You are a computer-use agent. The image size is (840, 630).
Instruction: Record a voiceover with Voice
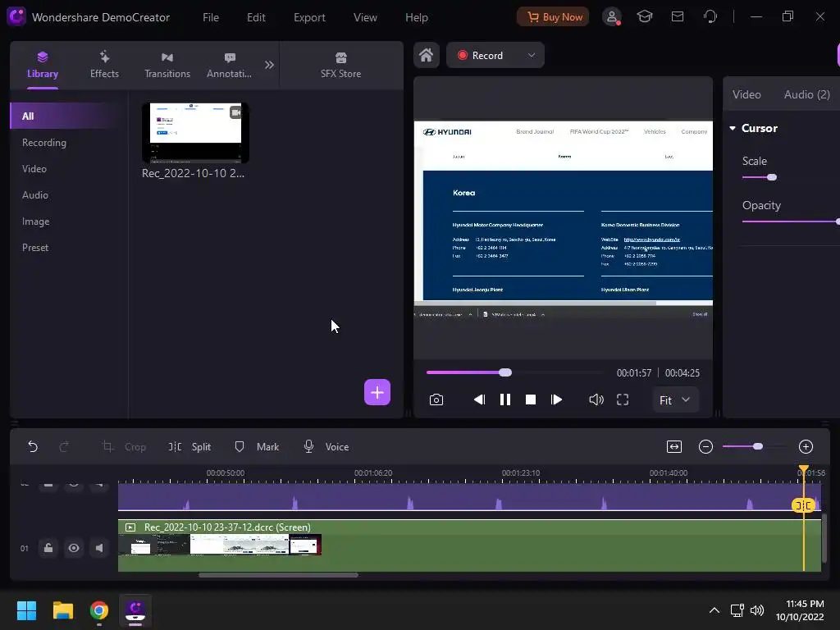(326, 447)
